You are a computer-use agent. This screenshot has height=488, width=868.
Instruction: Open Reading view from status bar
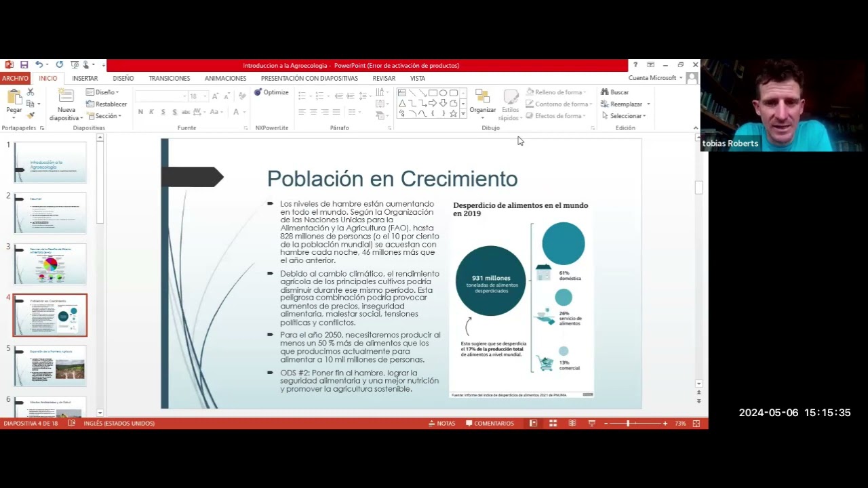tap(572, 423)
